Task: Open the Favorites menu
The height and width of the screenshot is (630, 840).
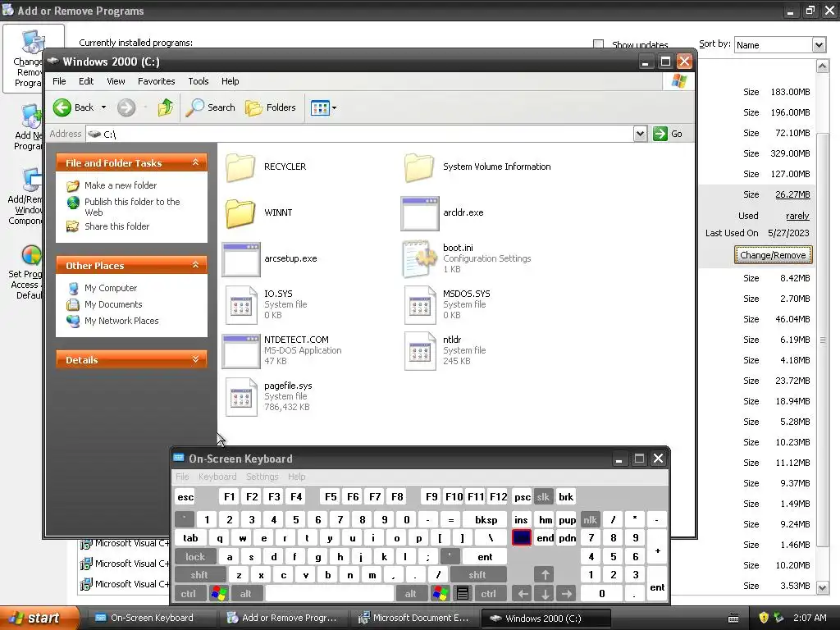Action: pos(157,81)
